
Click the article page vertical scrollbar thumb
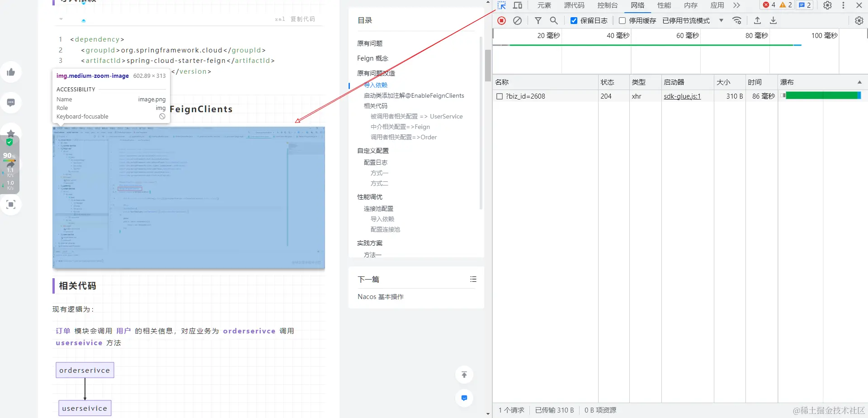point(488,65)
